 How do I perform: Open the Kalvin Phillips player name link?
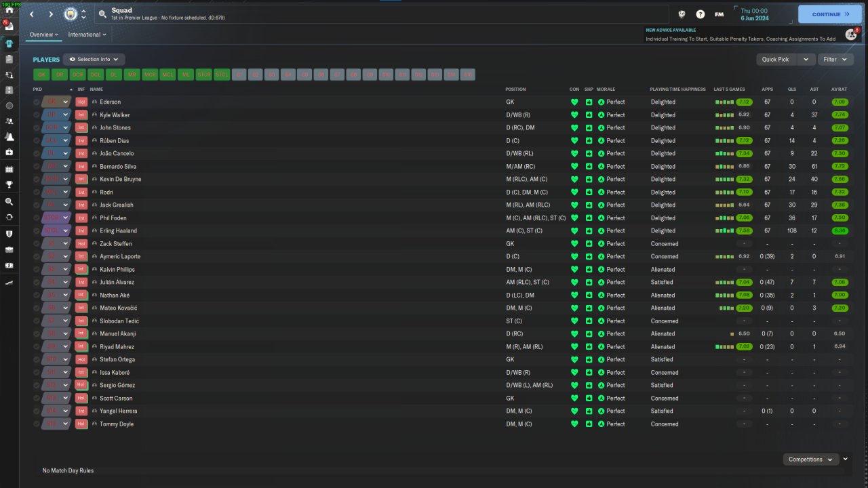(117, 270)
